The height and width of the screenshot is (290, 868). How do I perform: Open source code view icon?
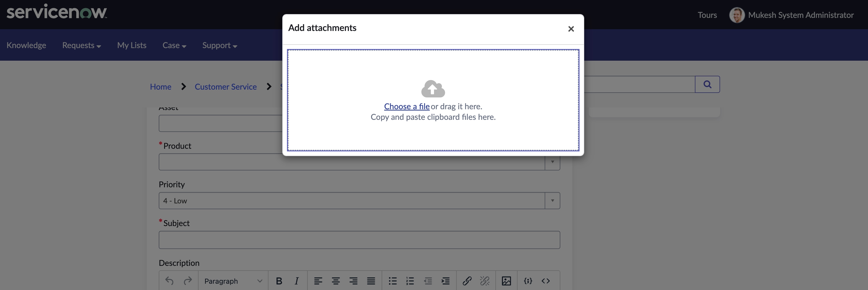coord(545,281)
